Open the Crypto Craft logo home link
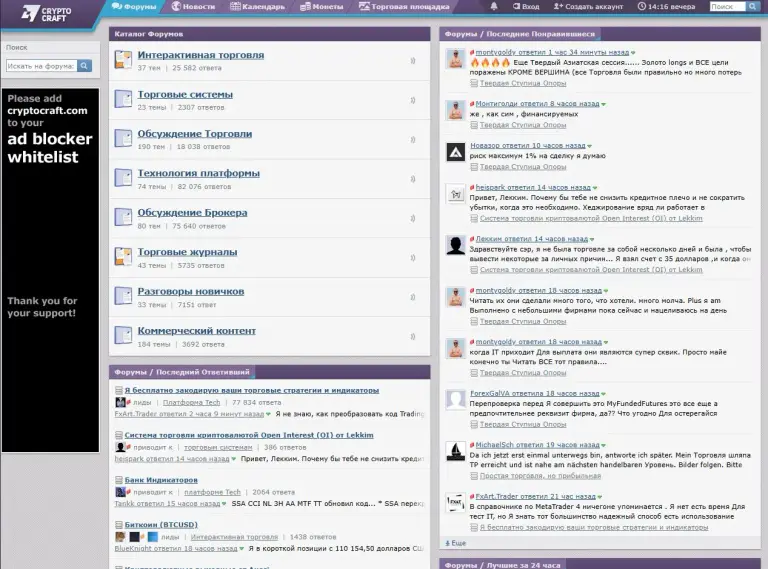Screen dimensions: 768x569 tap(47, 14)
